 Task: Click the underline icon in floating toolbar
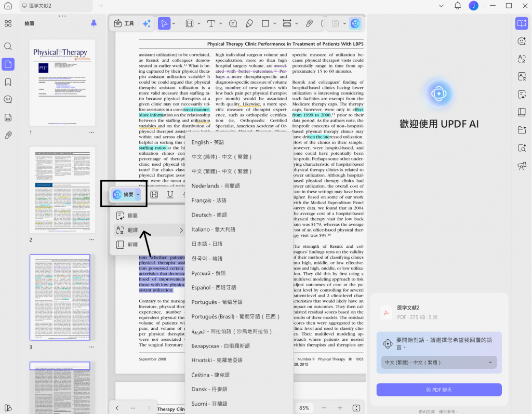click(170, 194)
